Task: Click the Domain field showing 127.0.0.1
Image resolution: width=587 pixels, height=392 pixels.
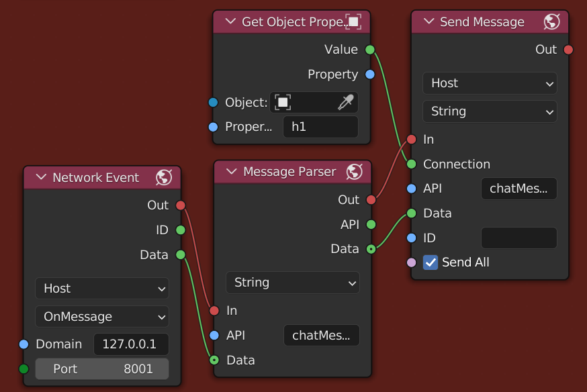Action: click(x=131, y=344)
